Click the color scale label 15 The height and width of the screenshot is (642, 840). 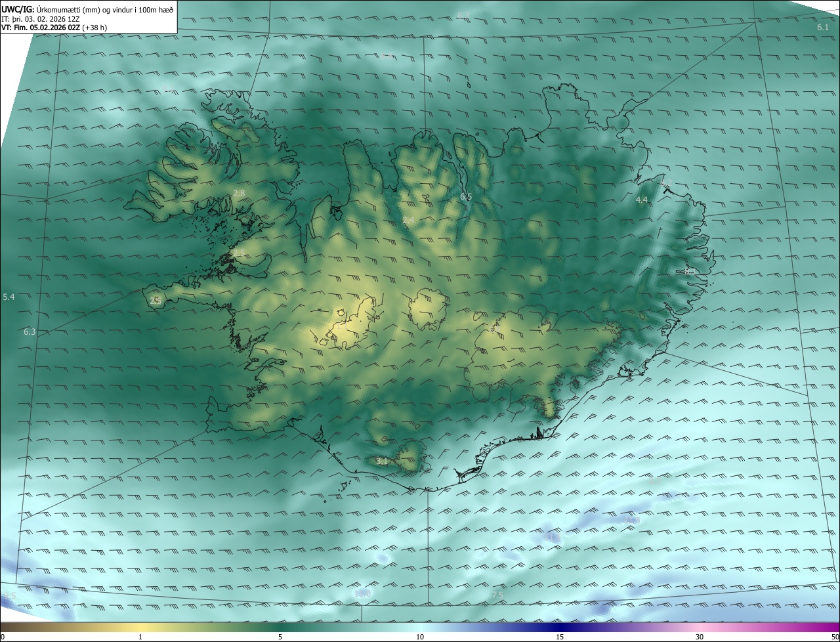click(x=560, y=637)
